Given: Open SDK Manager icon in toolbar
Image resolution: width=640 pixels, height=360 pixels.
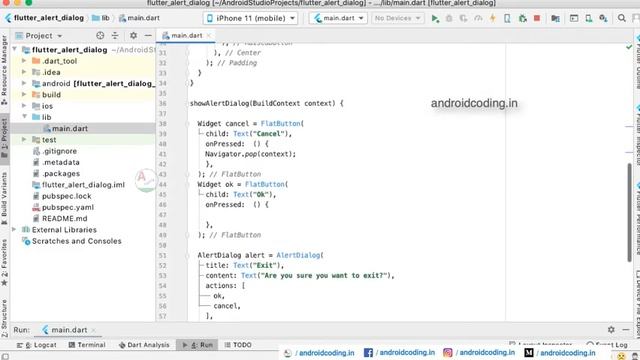Looking at the screenshot, I should point(603,18).
